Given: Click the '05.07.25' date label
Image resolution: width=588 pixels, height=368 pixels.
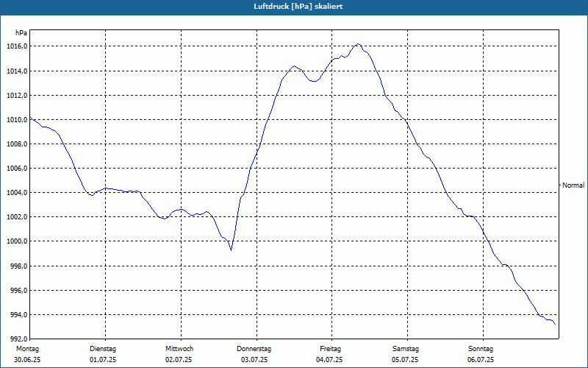Looking at the screenshot, I should coord(405,360).
